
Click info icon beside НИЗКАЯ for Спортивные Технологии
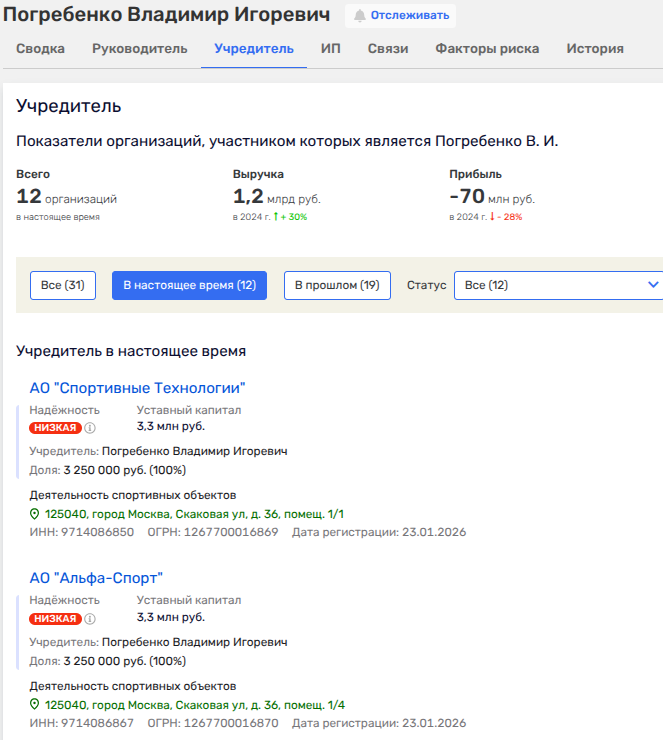[90, 428]
